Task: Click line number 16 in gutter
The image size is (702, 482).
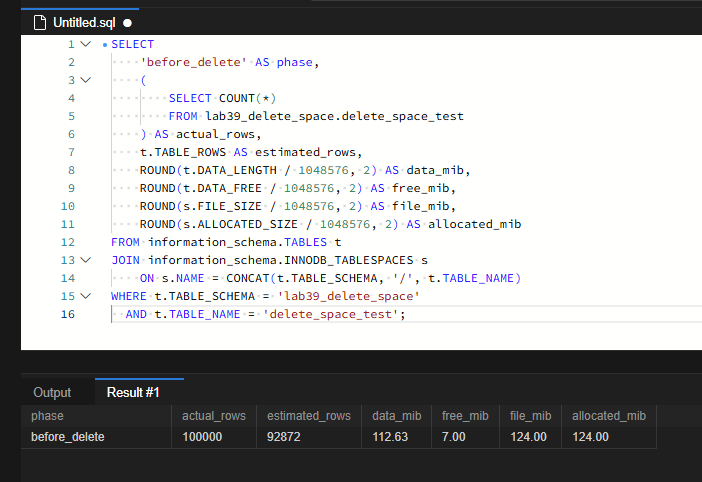Action: click(x=68, y=314)
